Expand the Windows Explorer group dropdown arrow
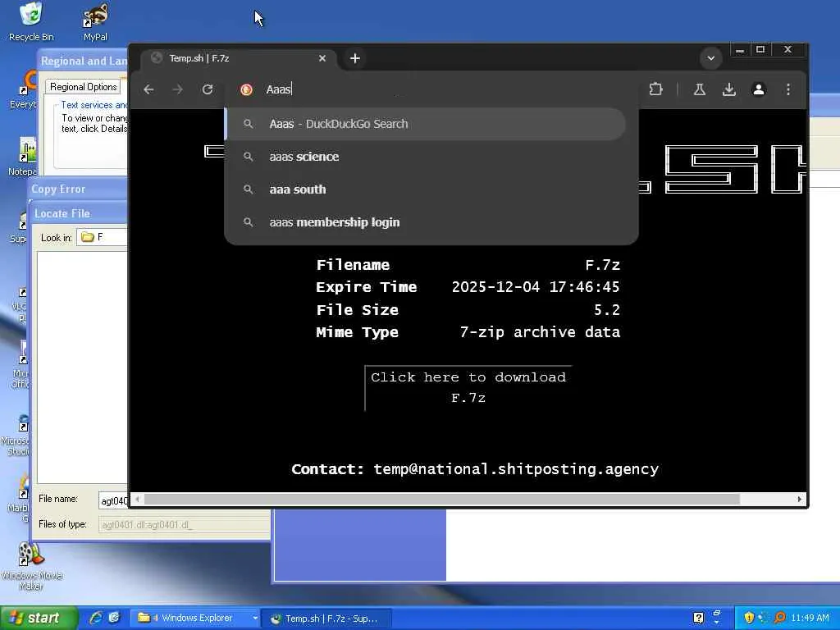Image resolution: width=840 pixels, height=630 pixels. [x=255, y=619]
